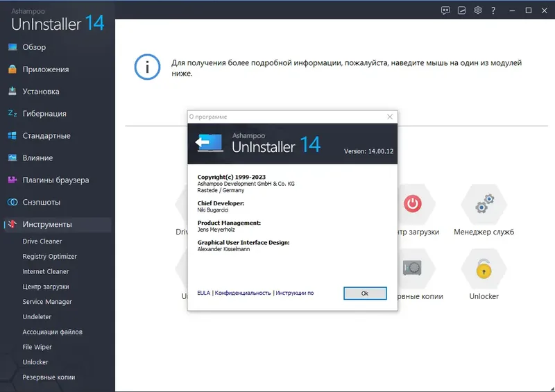Image resolution: width=555 pixels, height=392 pixels.
Task: Open the Обзор section
Action: click(x=34, y=47)
